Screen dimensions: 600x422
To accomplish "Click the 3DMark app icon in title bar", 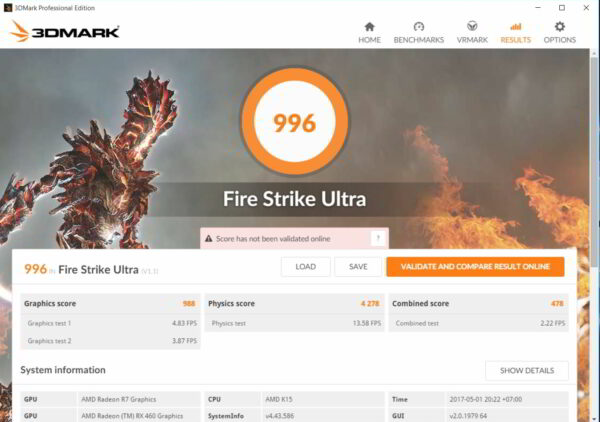I will coord(8,8).
